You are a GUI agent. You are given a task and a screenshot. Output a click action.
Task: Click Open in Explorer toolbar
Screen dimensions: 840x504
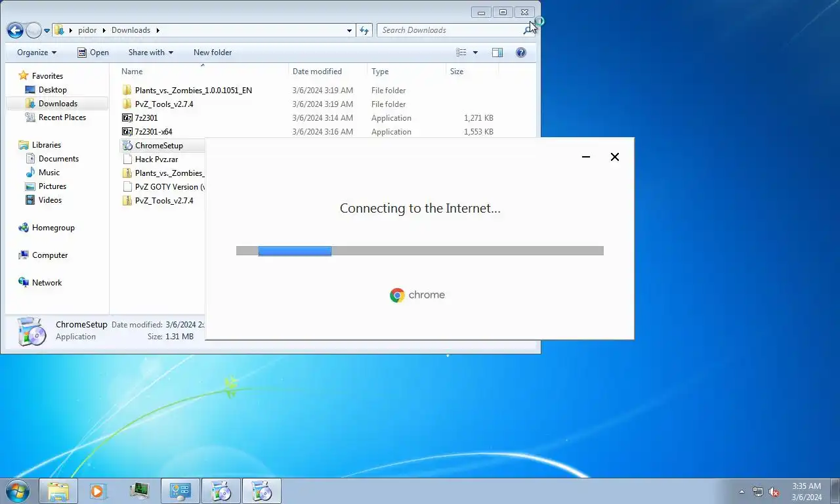[93, 52]
